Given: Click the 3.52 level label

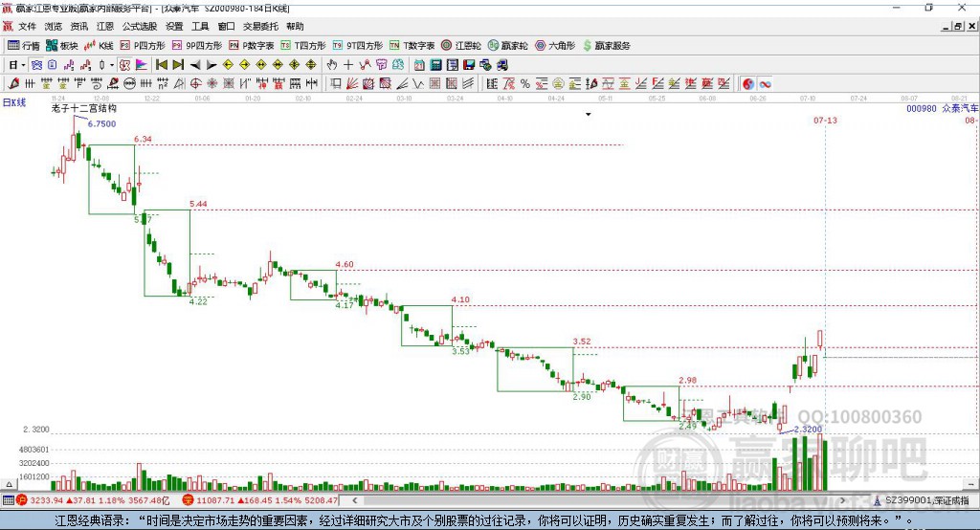Looking at the screenshot, I should click(x=582, y=342).
